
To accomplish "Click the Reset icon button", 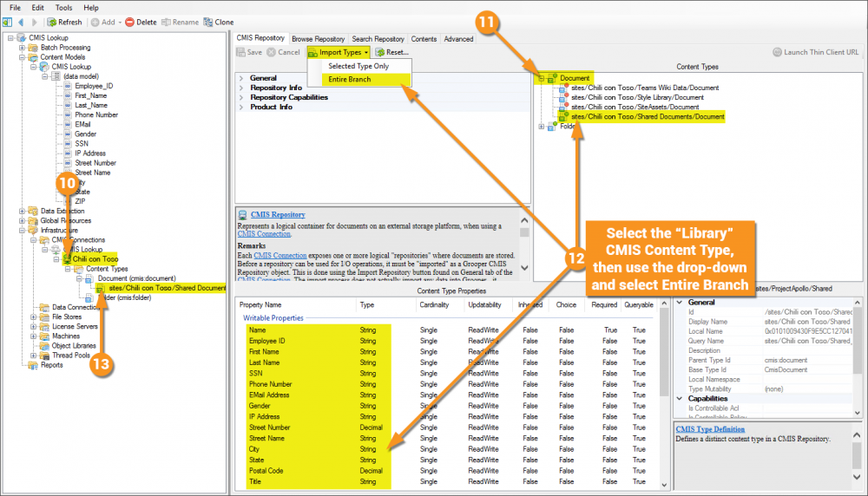I will point(380,52).
